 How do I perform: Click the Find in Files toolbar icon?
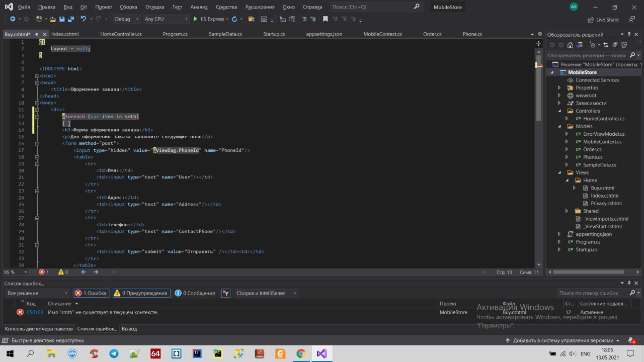[x=251, y=19]
